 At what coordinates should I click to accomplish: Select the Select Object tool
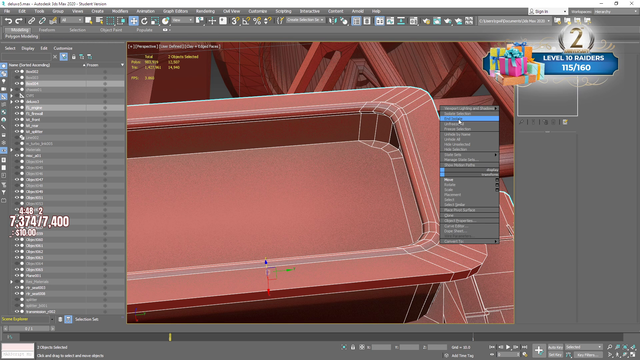(89, 20)
